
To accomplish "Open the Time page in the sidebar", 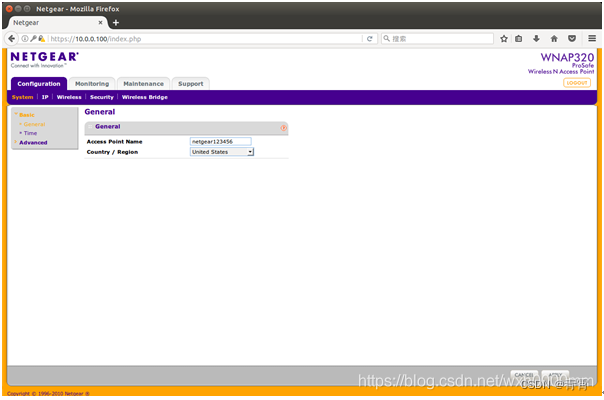I will 30,133.
